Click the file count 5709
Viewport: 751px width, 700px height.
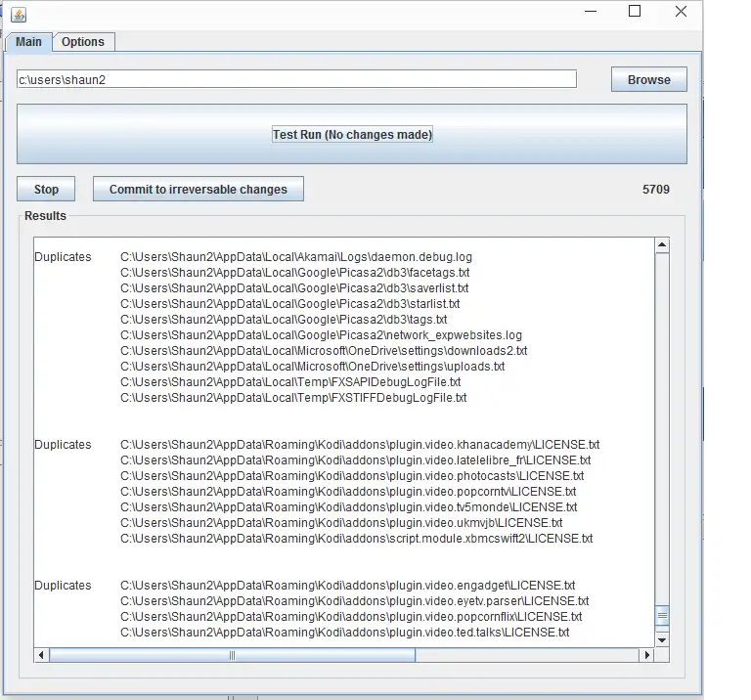(656, 189)
